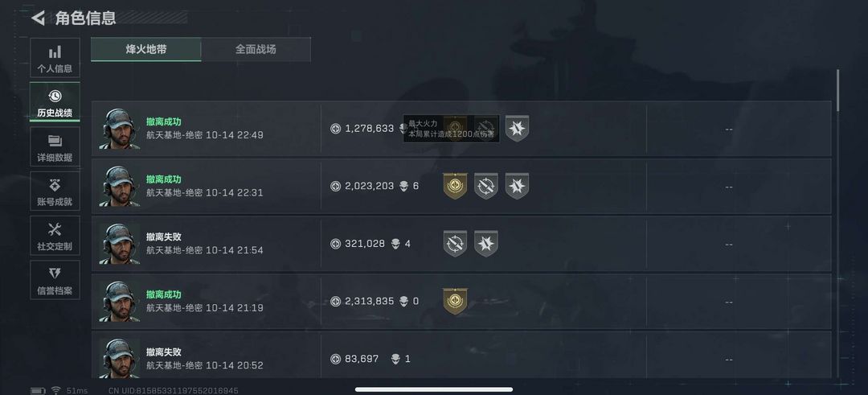Click the starburst badge in the 22:49 match

(x=517, y=129)
